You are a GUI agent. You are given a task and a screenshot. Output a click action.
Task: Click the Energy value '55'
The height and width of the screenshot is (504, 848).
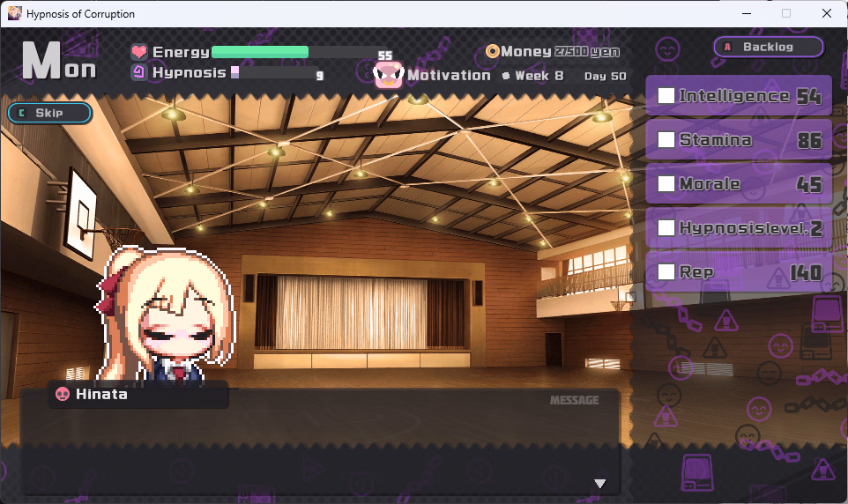click(x=385, y=56)
